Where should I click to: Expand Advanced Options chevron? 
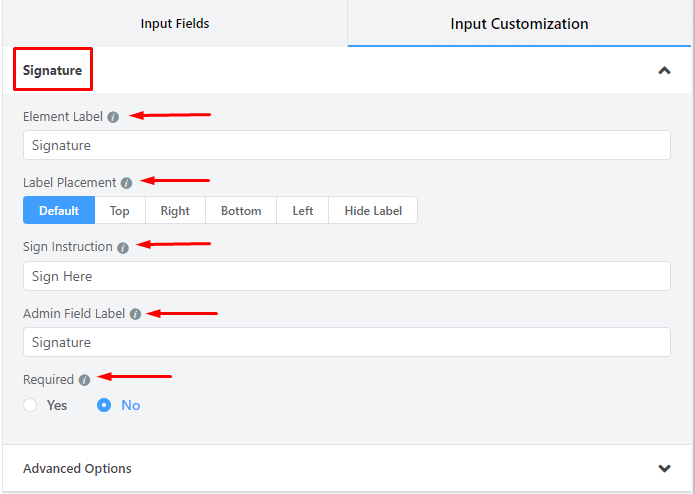click(x=664, y=468)
